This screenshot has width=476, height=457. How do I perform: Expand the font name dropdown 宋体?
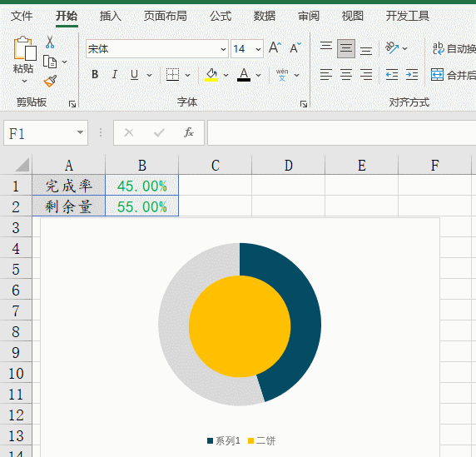(x=223, y=49)
